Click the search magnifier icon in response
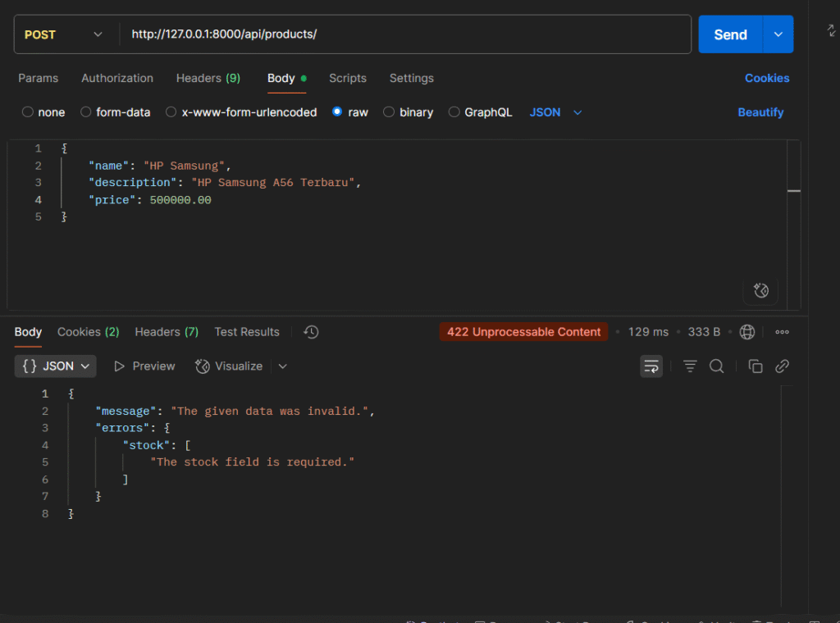The height and width of the screenshot is (623, 840). (x=716, y=366)
